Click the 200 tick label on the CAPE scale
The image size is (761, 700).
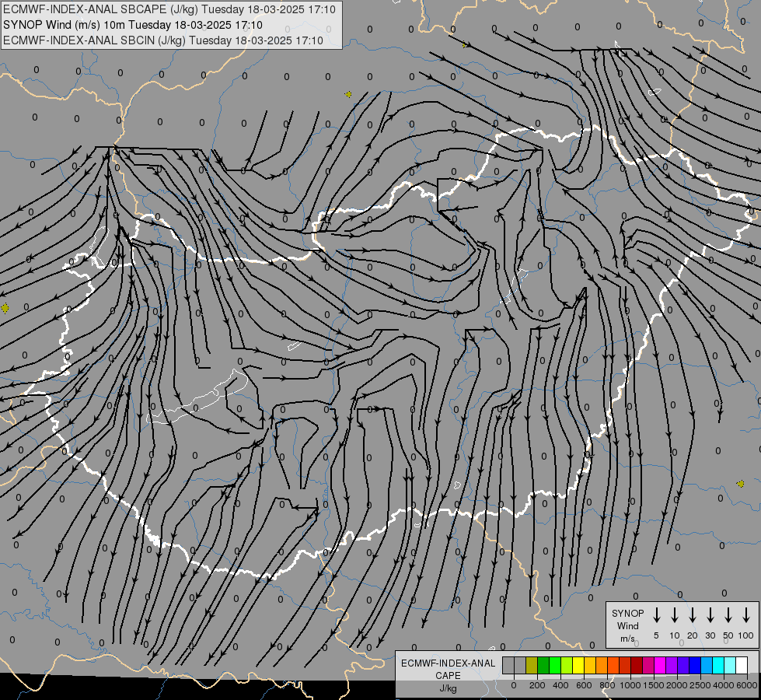[x=537, y=685]
